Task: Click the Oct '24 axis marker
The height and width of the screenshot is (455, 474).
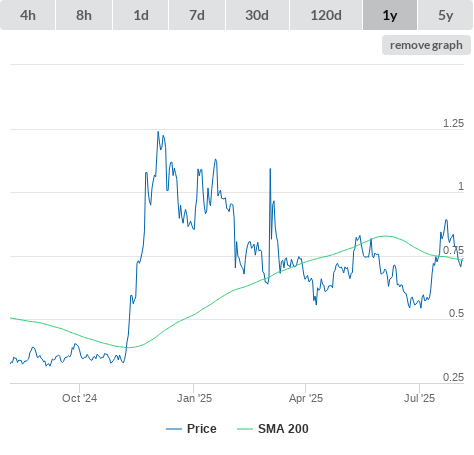Action: pos(79,398)
